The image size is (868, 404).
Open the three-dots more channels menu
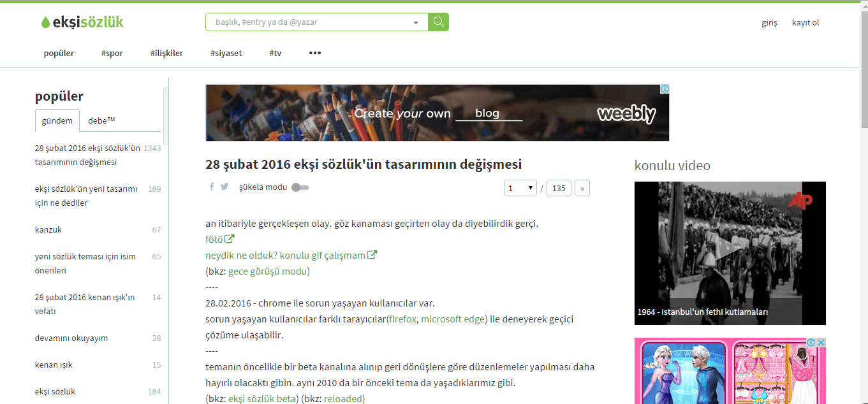314,53
